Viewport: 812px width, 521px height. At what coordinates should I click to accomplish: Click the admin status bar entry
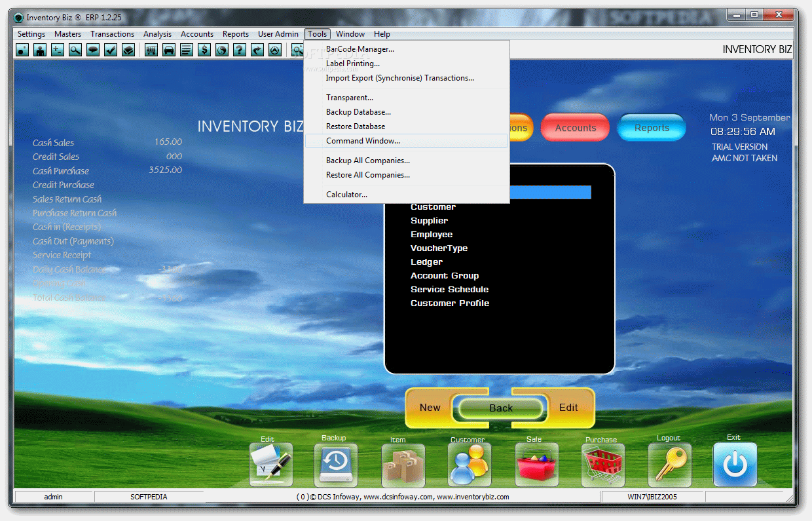point(54,497)
